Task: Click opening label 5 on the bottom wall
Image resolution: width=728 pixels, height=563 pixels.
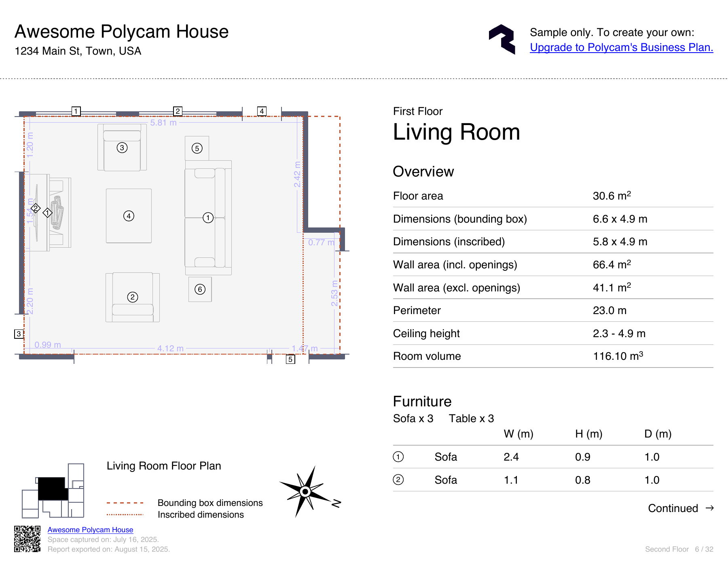Action: coord(290,359)
